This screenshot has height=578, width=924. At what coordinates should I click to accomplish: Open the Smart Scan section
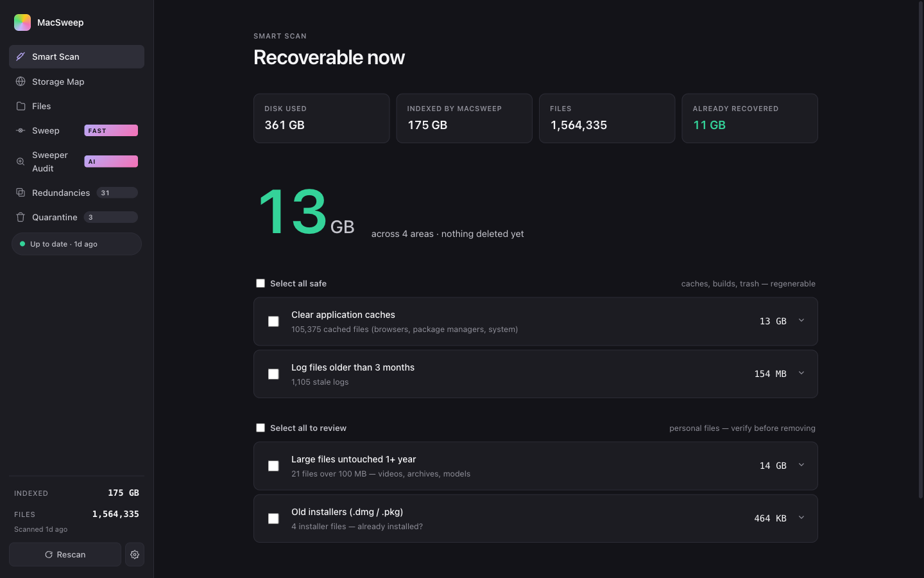coord(76,57)
